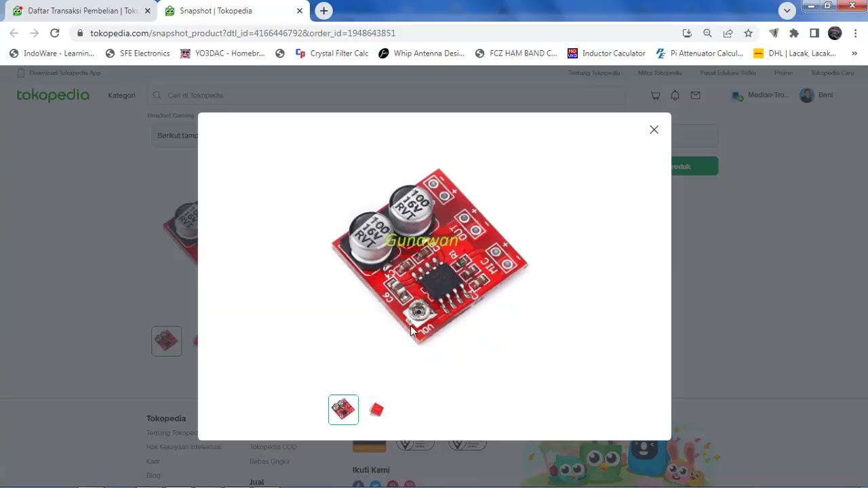Open Karir footer link

pos(153,462)
